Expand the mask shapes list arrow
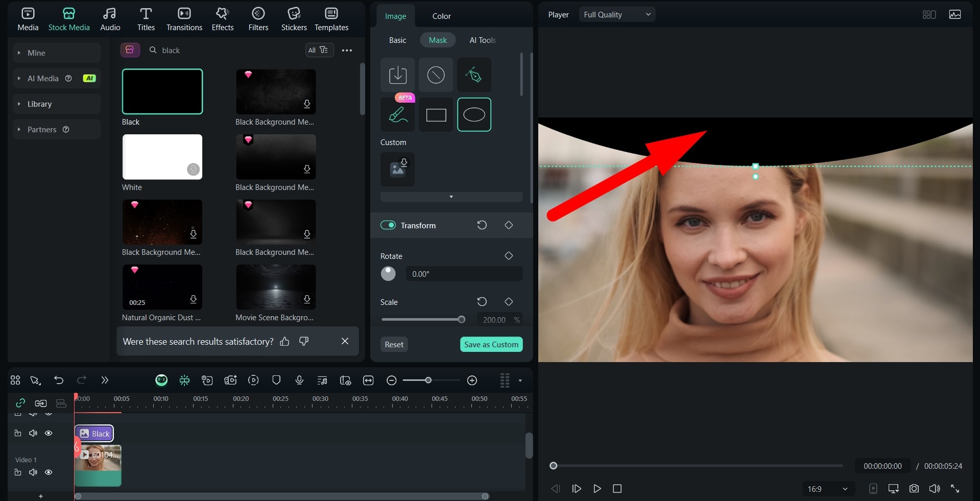 451,197
